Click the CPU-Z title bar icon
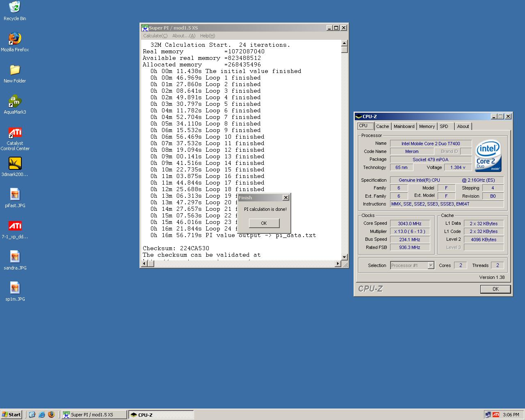 [x=358, y=116]
